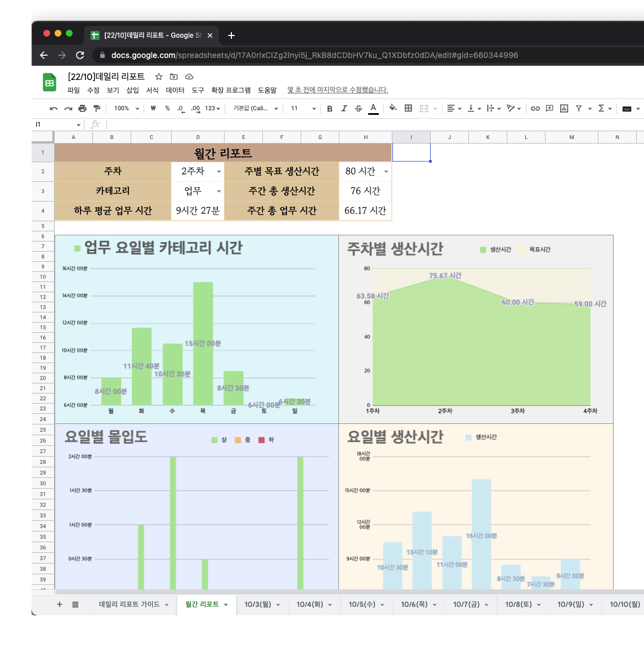Viewport: 644px width, 657px height.
Task: Open the 123 number format dropdown
Action: 212,109
